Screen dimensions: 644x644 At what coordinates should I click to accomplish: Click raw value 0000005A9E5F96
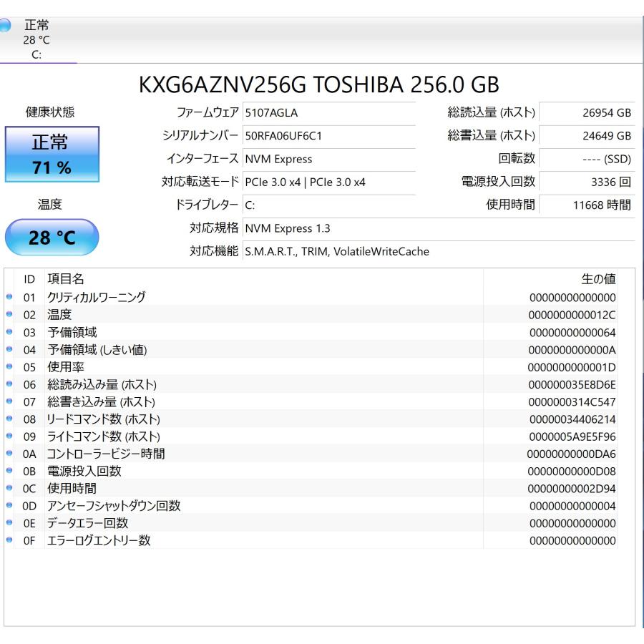(572, 436)
